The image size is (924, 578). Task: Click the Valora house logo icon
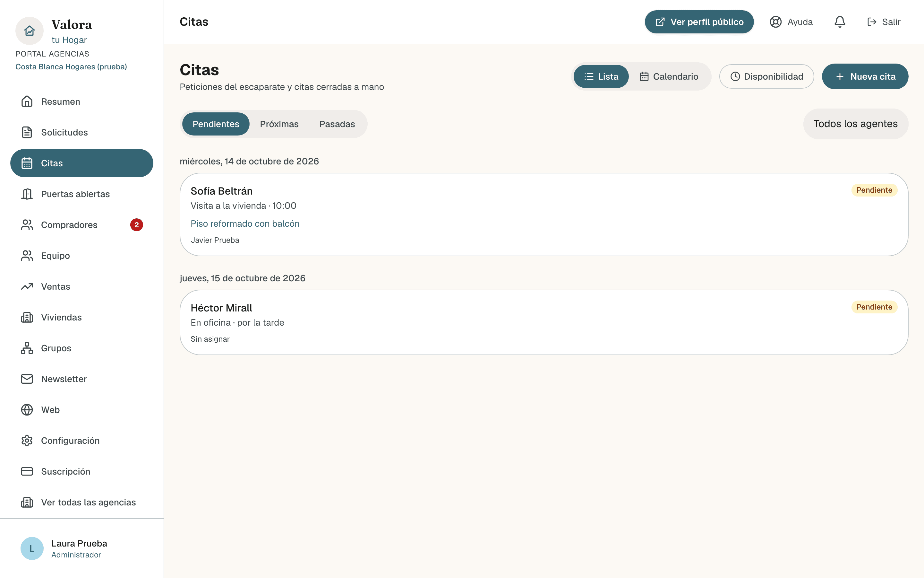[x=30, y=31]
